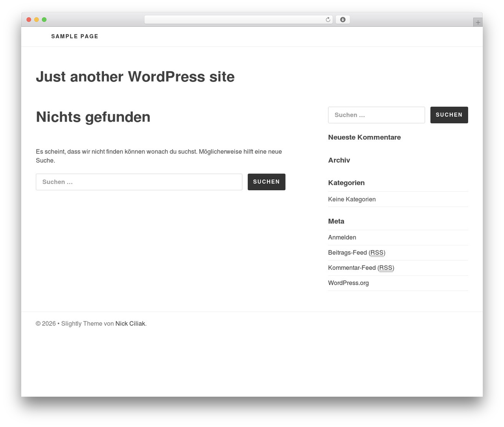Select the Meta widget heading
The width and height of the screenshot is (504, 427).
click(x=336, y=221)
